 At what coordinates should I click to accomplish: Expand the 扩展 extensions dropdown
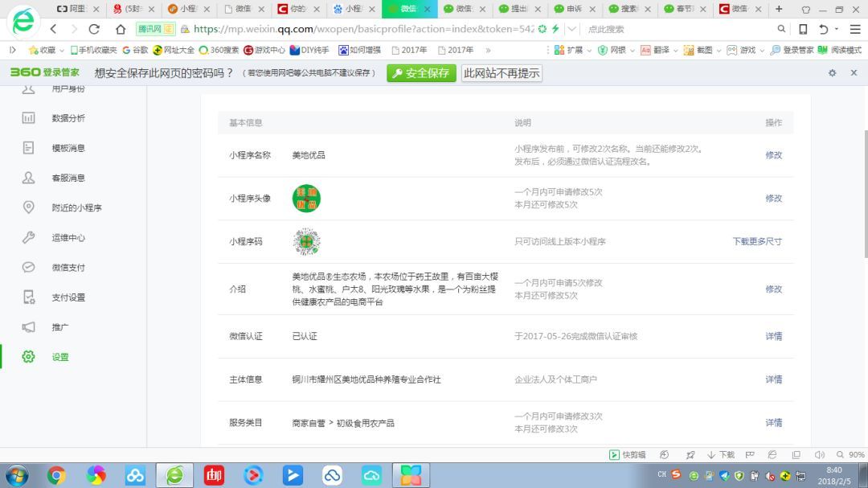589,51
